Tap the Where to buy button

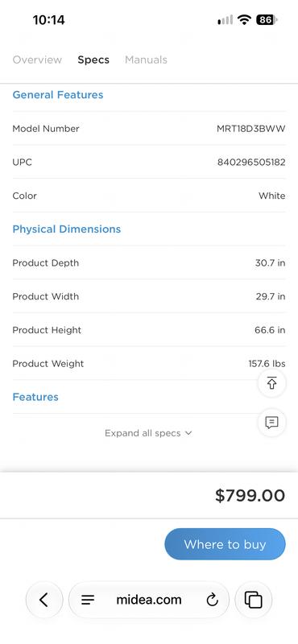(225, 544)
